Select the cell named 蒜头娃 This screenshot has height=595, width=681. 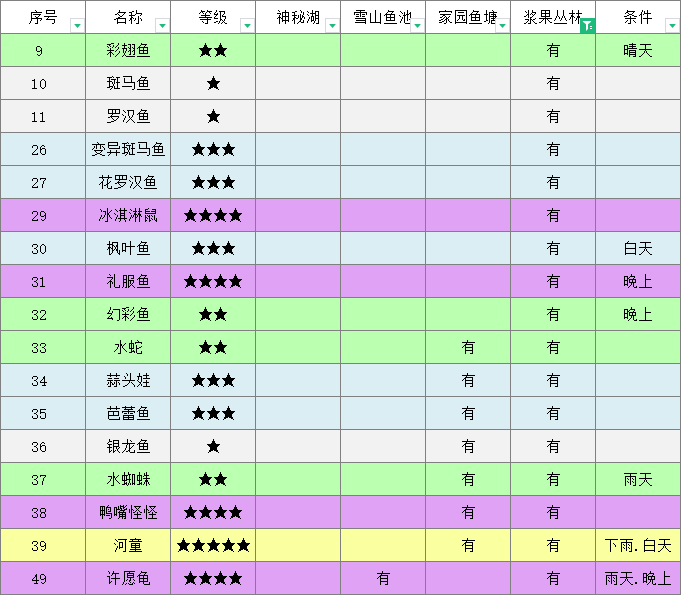coord(128,380)
